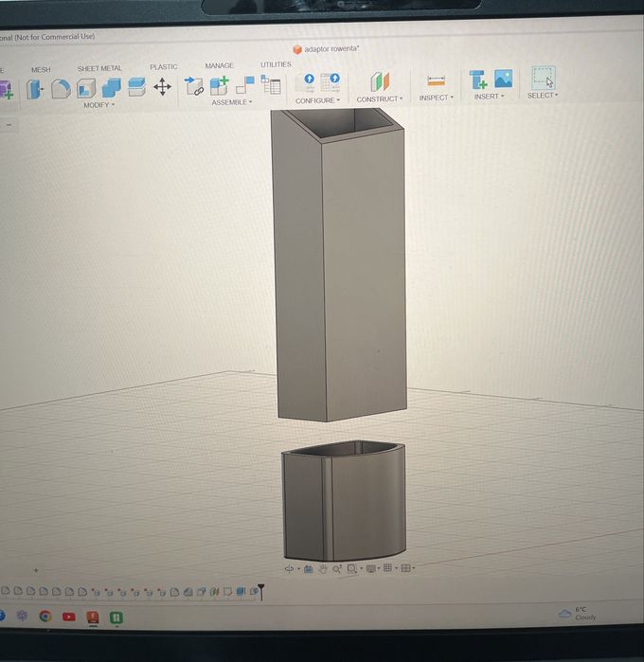
Task: Click the timeline end marker
Action: (261, 591)
